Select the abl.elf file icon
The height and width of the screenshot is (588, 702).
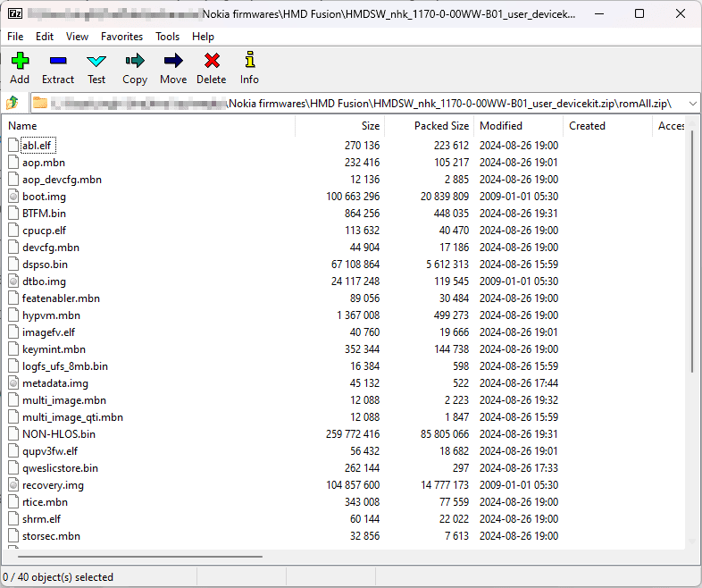coord(14,145)
